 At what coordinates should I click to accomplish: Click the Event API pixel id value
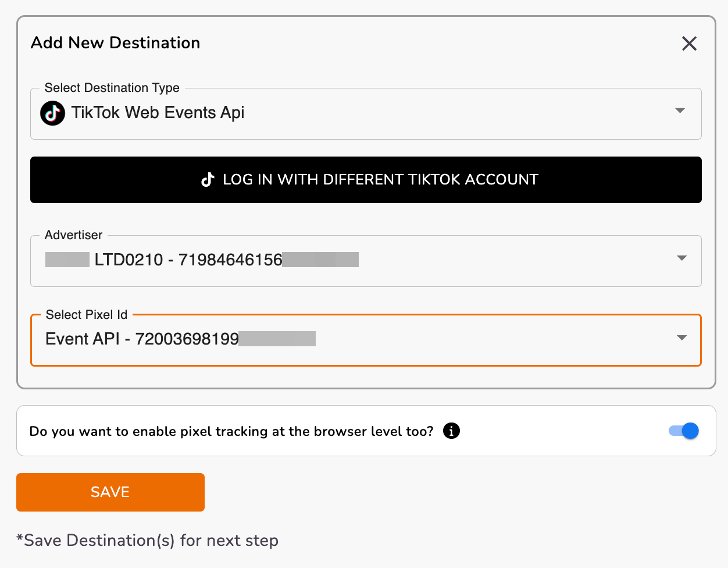tap(180, 339)
